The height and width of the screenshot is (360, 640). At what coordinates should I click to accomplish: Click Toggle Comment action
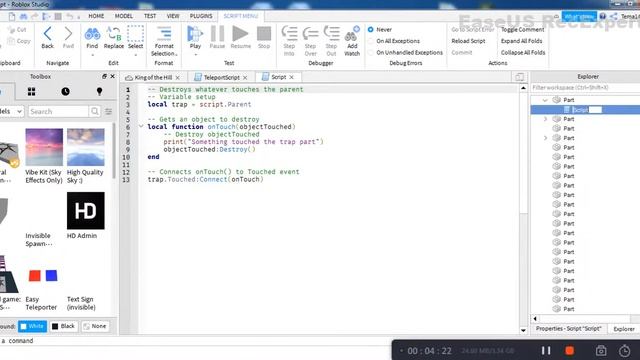coord(522,29)
